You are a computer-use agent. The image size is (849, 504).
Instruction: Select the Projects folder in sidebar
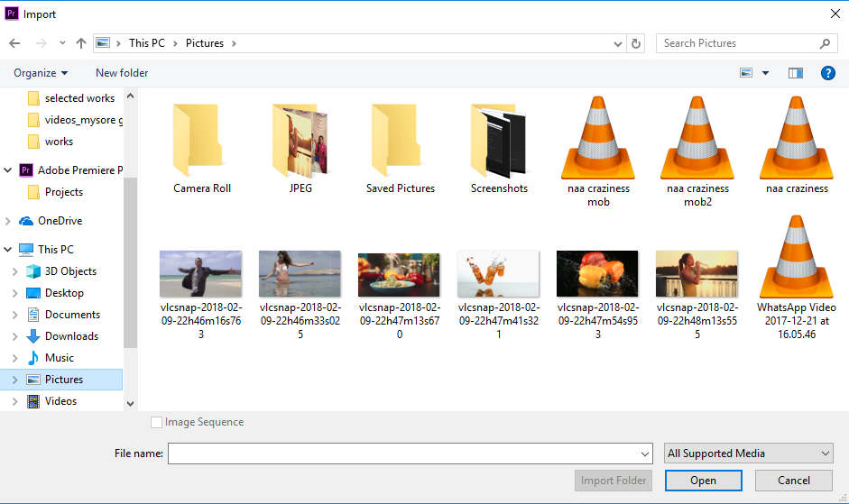pyautogui.click(x=55, y=192)
